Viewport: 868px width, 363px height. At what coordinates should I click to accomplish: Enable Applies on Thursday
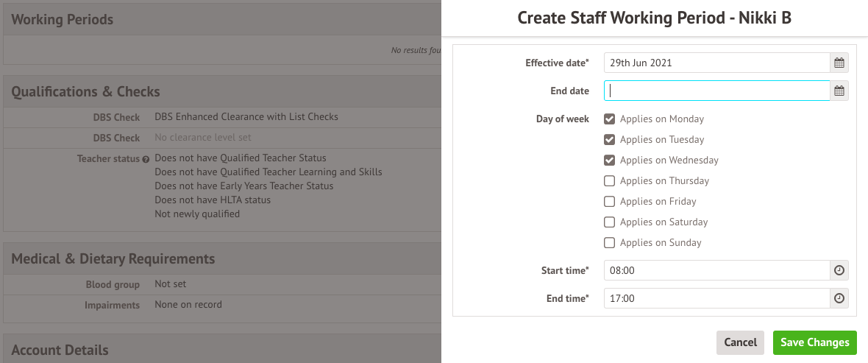(609, 180)
